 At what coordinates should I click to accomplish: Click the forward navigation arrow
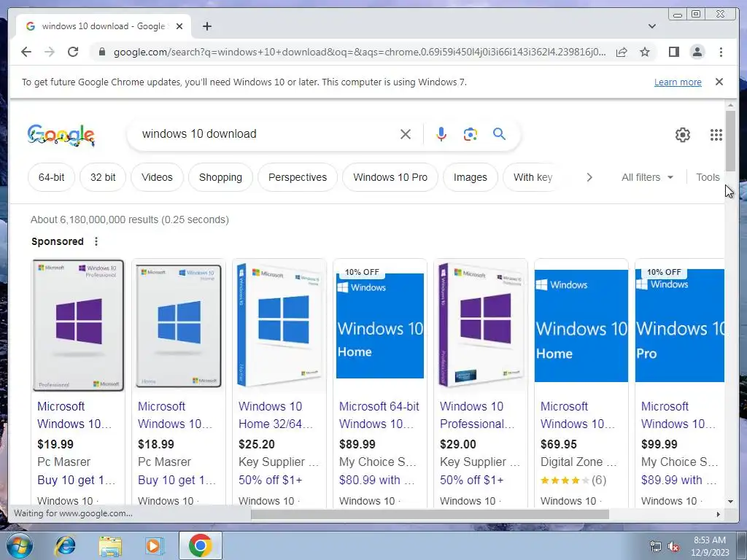tap(50, 52)
